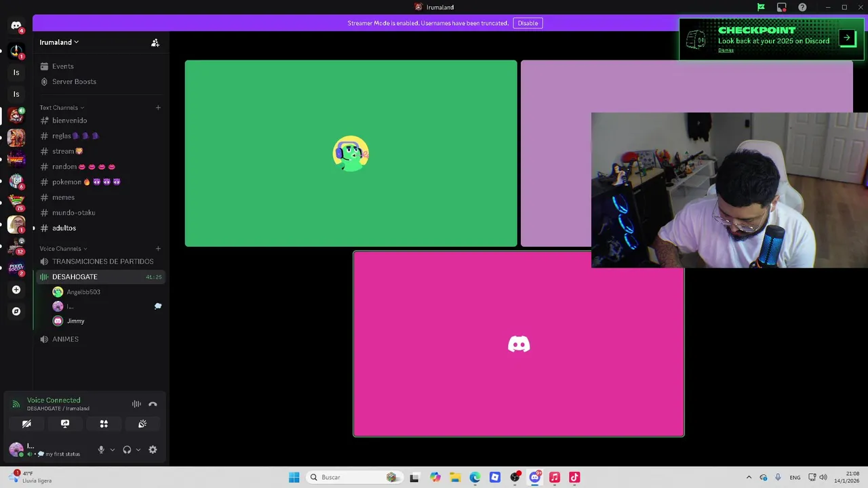The height and width of the screenshot is (488, 868).
Task: Create a new text channel with plus
Action: pos(158,107)
